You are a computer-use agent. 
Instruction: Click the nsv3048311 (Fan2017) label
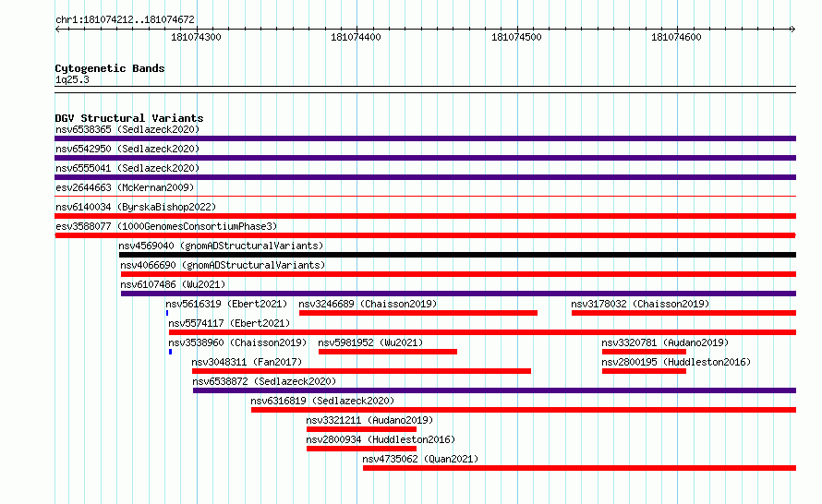tap(247, 362)
